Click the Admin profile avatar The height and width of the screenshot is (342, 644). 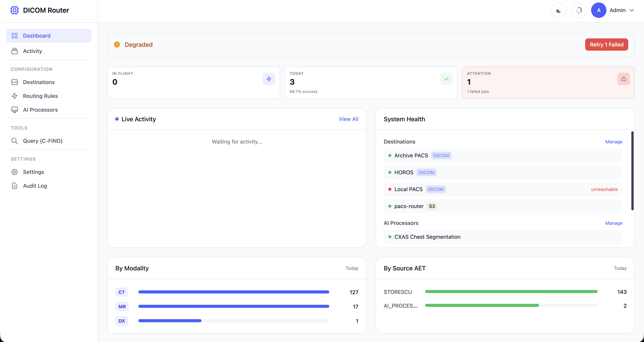[599, 10]
